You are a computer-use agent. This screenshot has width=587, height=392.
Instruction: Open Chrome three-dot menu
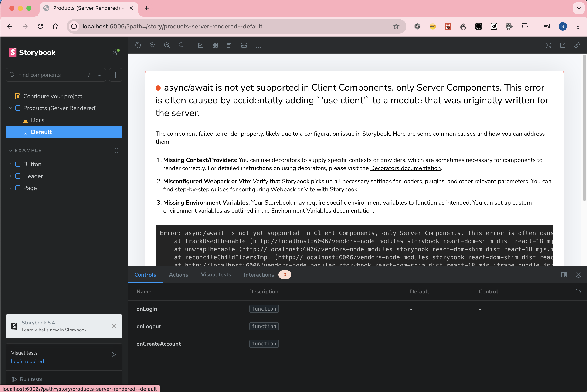578,26
